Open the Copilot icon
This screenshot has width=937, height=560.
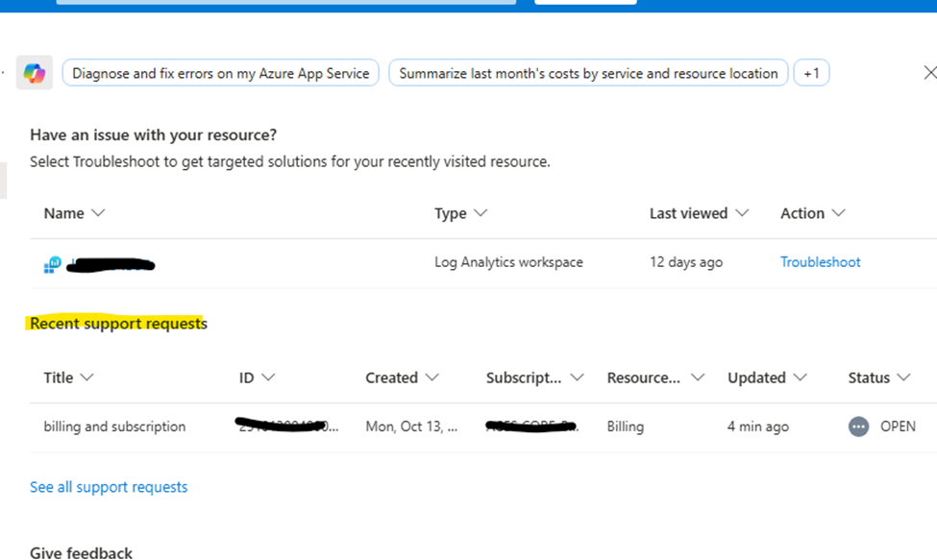[34, 73]
